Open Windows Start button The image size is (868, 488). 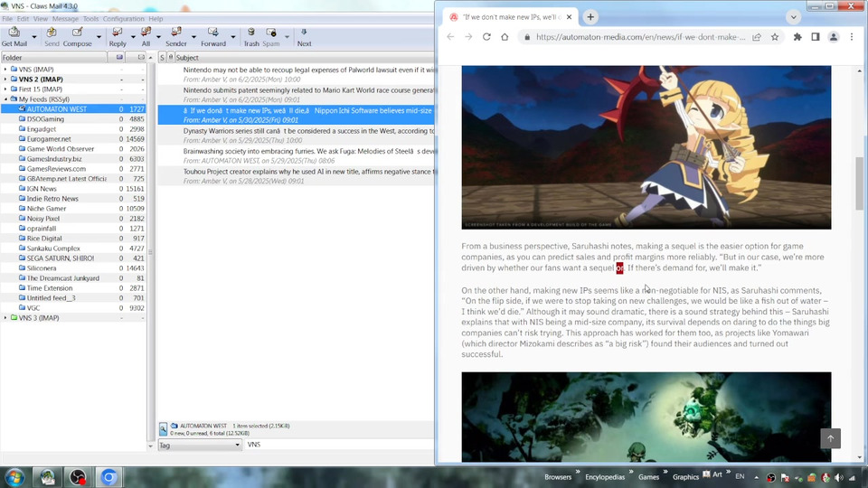pos(15,477)
